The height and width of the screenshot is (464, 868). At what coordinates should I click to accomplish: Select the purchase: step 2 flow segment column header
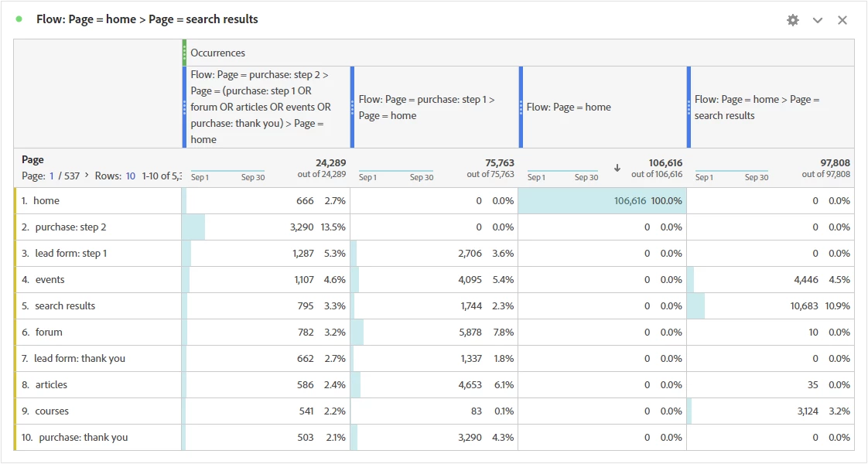pos(267,107)
